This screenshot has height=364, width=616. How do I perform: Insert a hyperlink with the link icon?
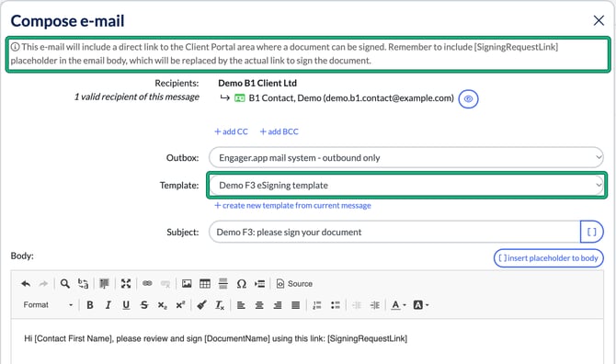coord(147,283)
